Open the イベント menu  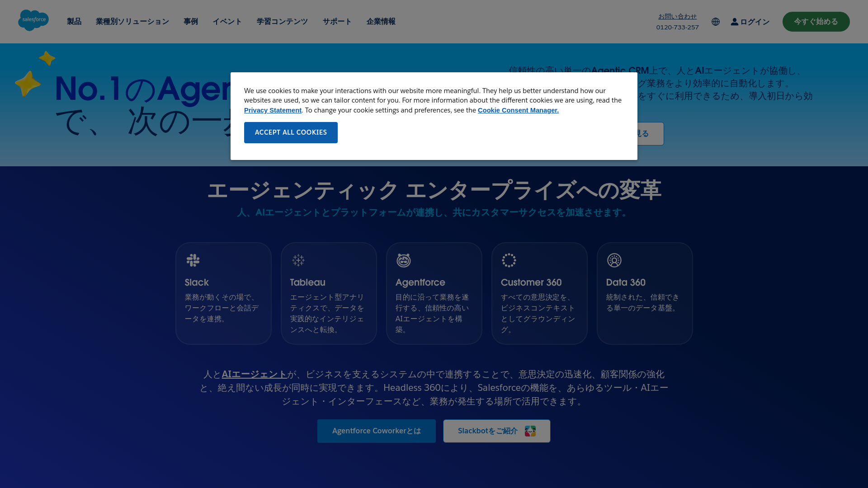point(227,22)
